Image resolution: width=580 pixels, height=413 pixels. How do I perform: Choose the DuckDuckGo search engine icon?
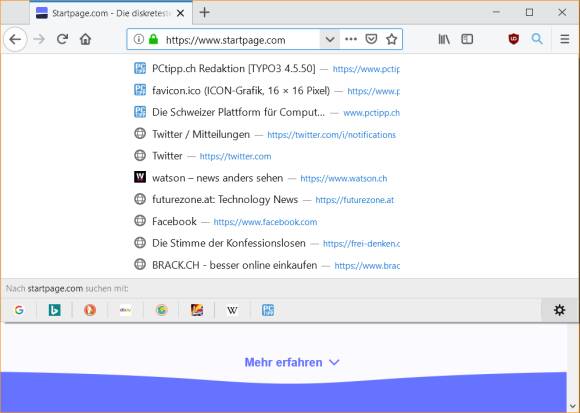90,310
